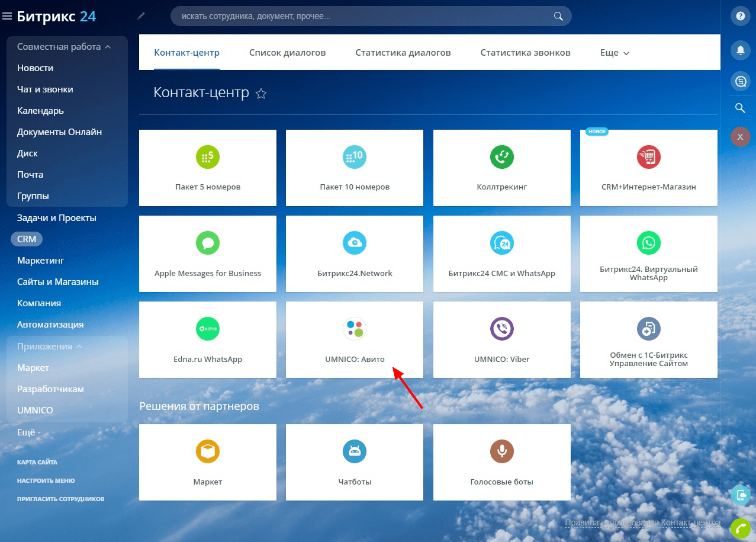The height and width of the screenshot is (542, 756).
Task: Open notifications bell in right panel
Action: click(740, 50)
